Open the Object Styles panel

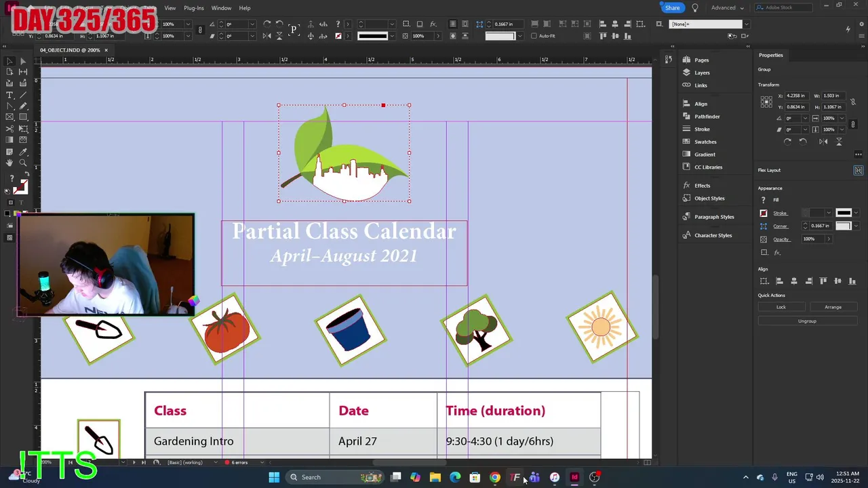(709, 199)
